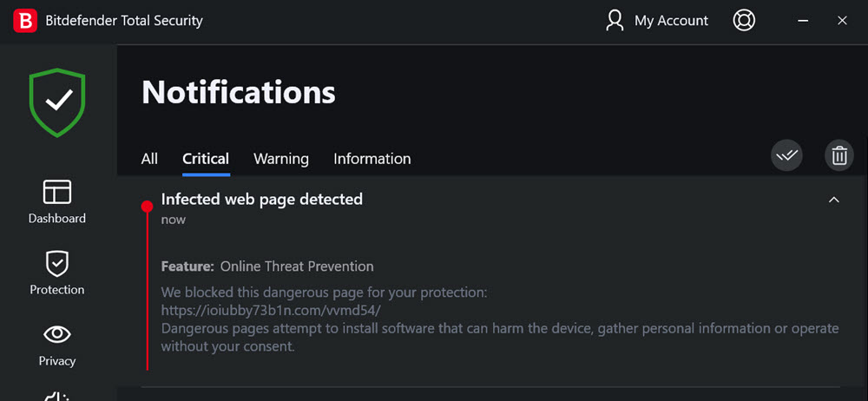The image size is (868, 401).
Task: Collapse the Infected web page notification
Action: 833,200
